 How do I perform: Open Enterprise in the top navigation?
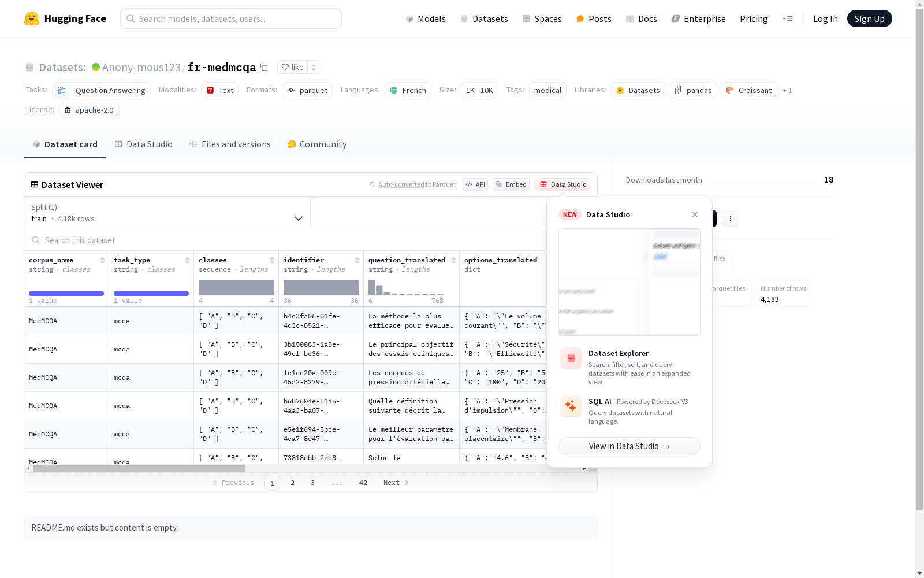coord(698,18)
